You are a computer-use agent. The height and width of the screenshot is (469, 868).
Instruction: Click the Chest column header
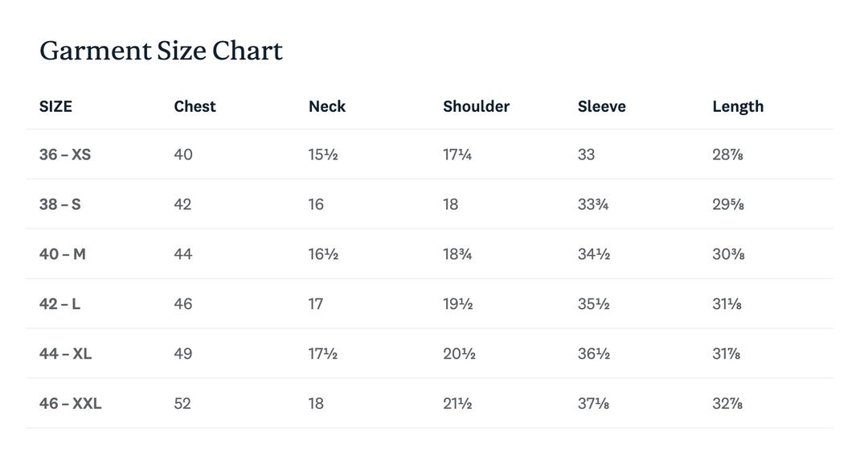coord(194,107)
